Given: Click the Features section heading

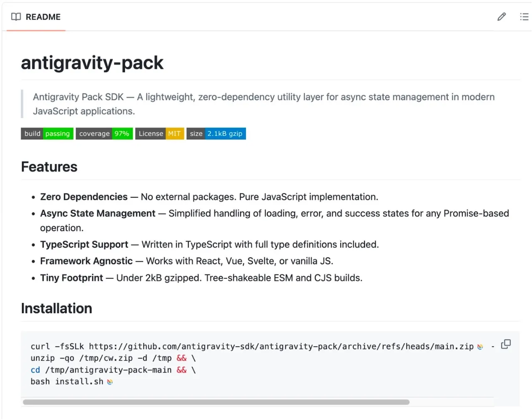Looking at the screenshot, I should pos(49,167).
